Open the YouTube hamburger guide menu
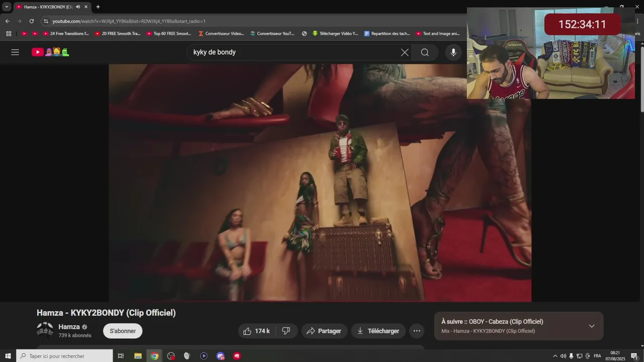Image resolution: width=644 pixels, height=362 pixels. [x=15, y=52]
